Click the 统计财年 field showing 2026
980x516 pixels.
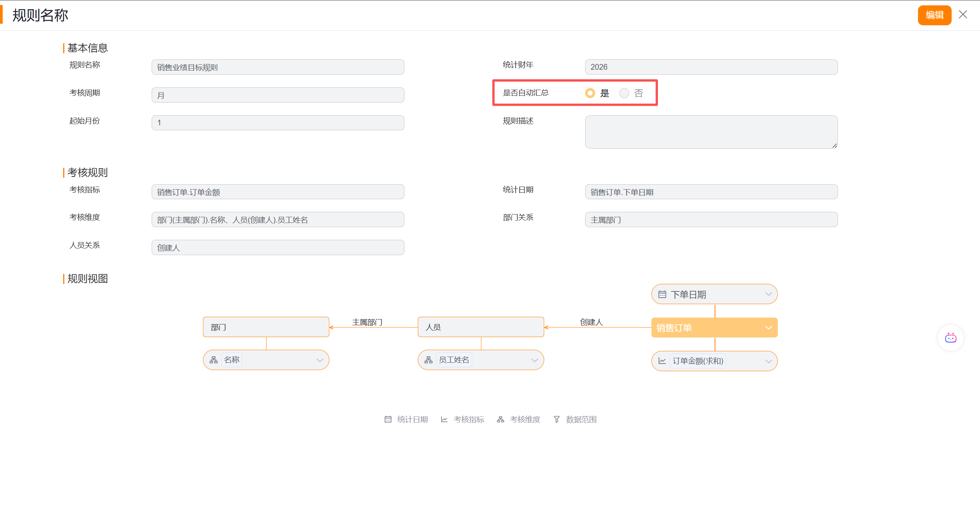(711, 67)
